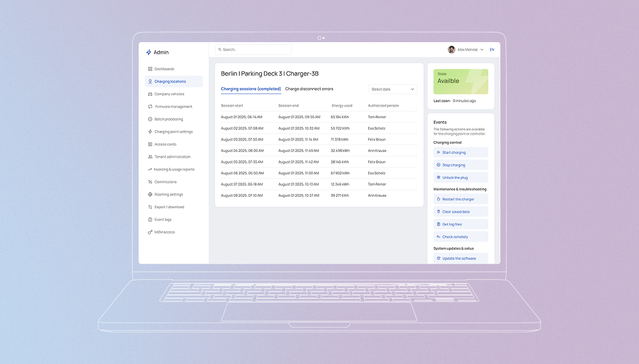Click the Firmware management refresh icon
This screenshot has width=639, height=364.
coord(150,107)
